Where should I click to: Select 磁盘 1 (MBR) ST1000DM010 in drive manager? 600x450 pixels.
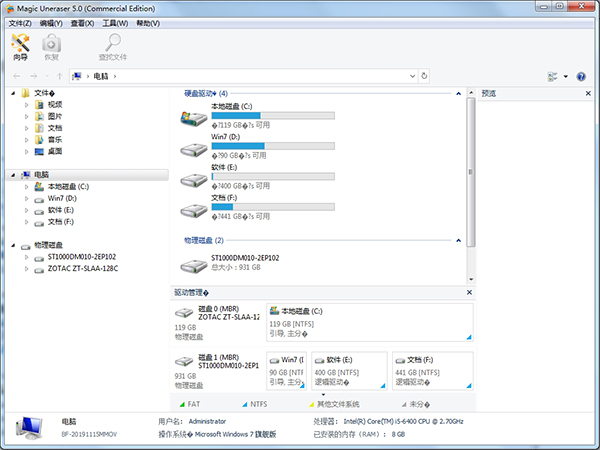(x=217, y=371)
